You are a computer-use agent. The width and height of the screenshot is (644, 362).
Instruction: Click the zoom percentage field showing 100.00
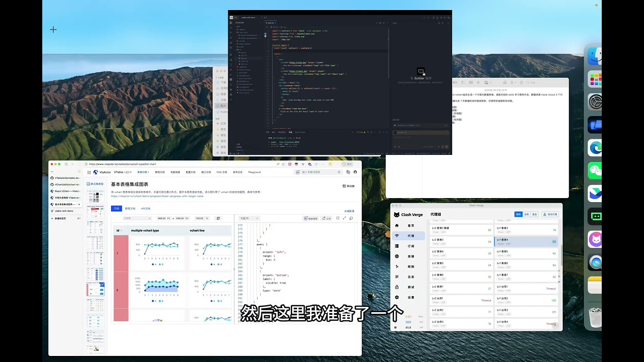(x=201, y=218)
